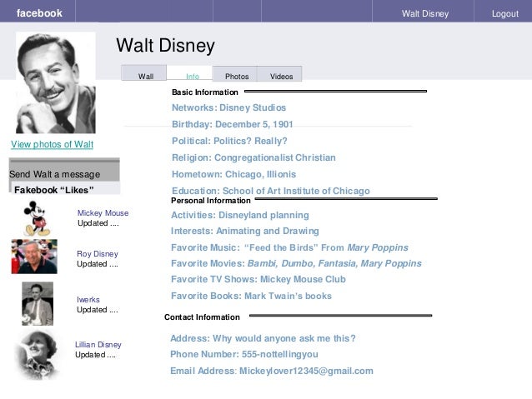The height and width of the screenshot is (399, 532).
Task: Click Education: School of Art Institute line
Action: point(271,191)
